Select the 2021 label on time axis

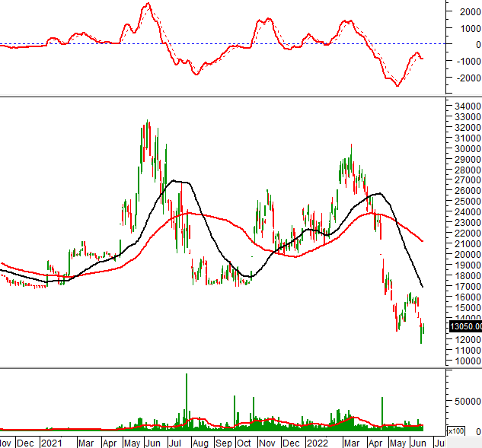click(51, 442)
